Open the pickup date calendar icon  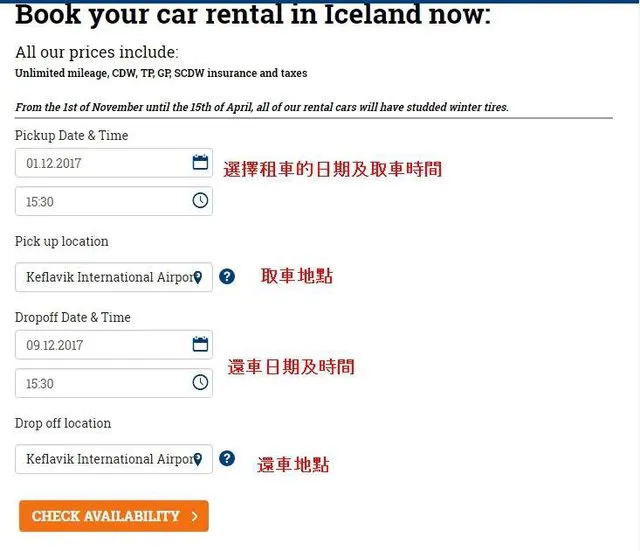pos(200,163)
